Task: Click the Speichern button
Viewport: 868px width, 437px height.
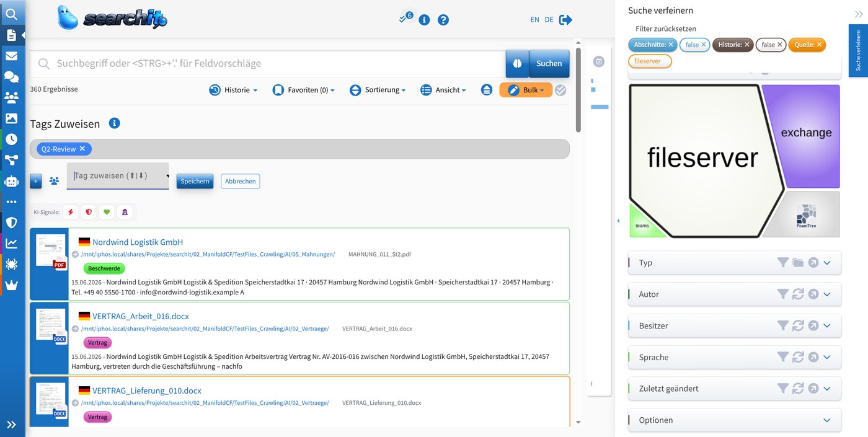Action: click(x=195, y=181)
